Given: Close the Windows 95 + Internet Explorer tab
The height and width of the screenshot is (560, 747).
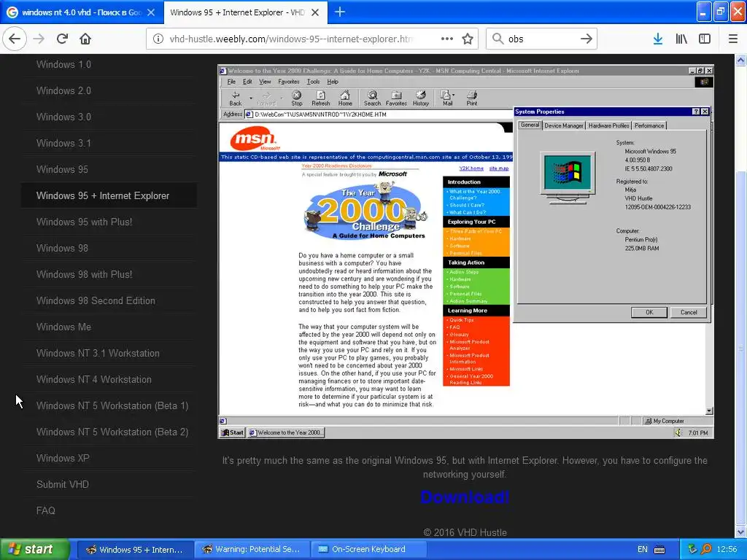Looking at the screenshot, I should 315,12.
